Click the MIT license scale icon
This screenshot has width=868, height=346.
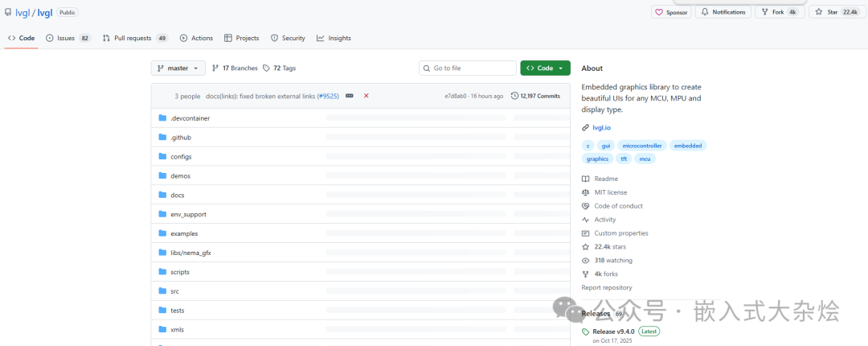pos(586,192)
